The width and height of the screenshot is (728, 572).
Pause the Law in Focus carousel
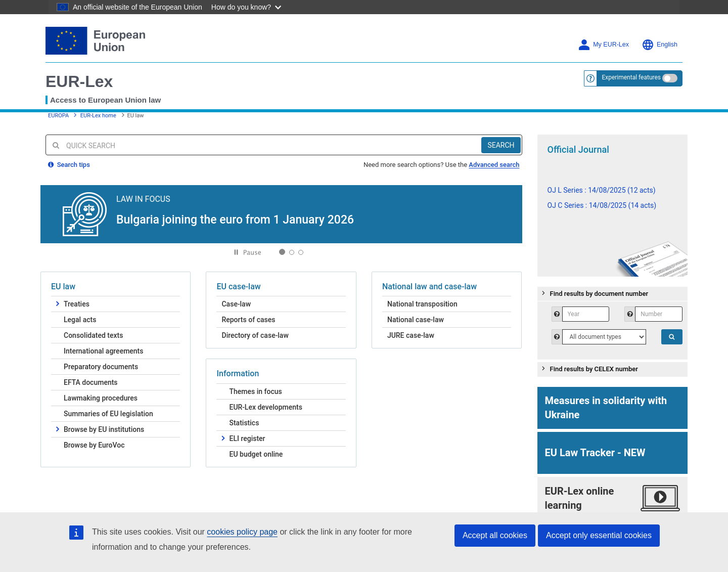[247, 252]
